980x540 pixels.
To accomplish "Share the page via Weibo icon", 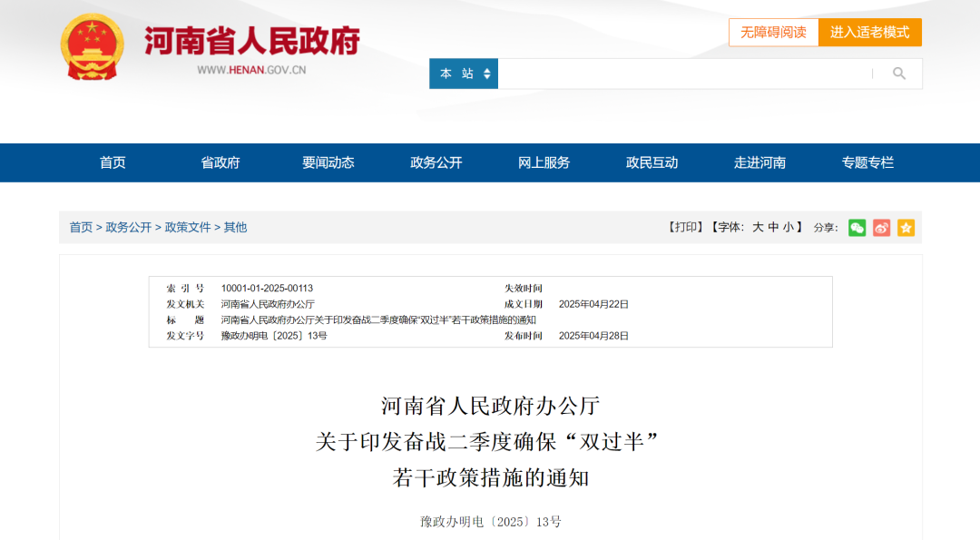I will coord(881,228).
